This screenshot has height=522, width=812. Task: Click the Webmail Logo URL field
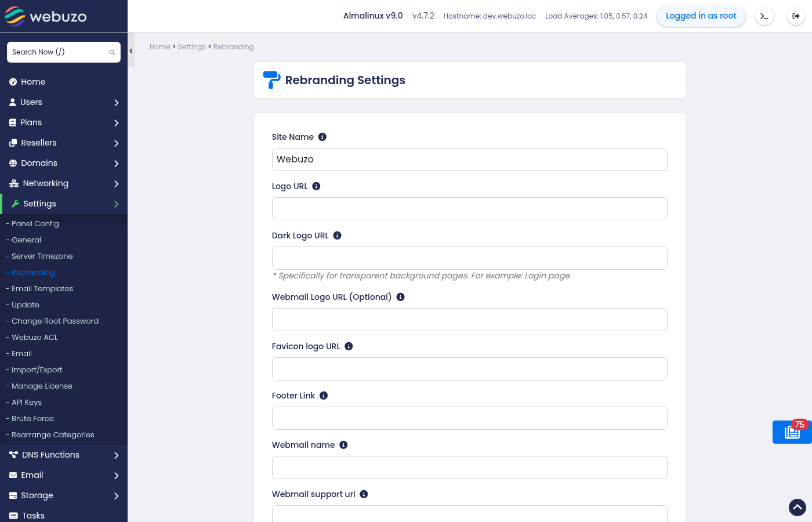470,320
